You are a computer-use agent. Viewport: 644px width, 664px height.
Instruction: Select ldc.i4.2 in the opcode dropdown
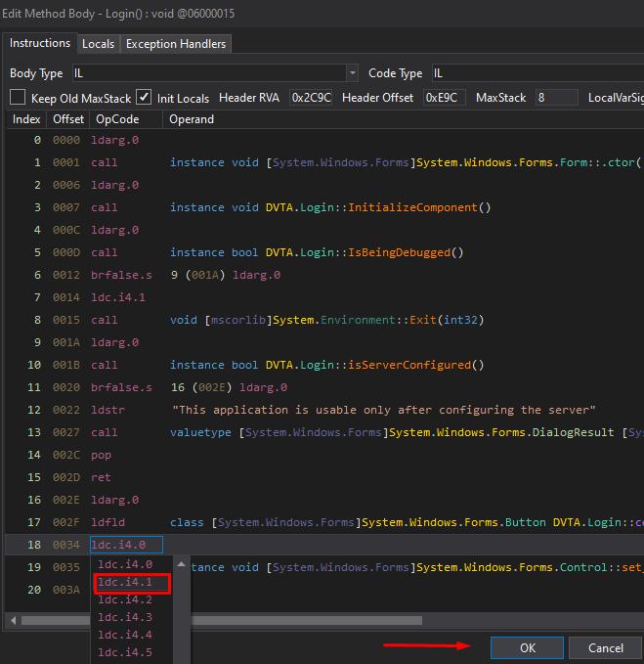click(x=125, y=599)
